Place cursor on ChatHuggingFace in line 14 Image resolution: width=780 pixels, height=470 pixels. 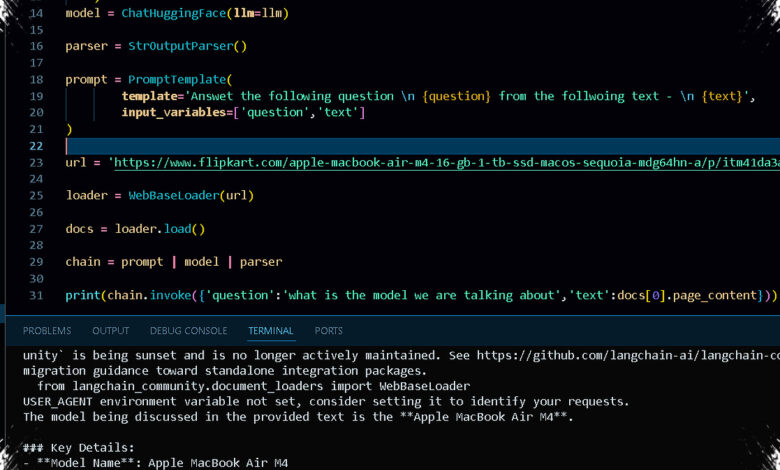coord(174,13)
